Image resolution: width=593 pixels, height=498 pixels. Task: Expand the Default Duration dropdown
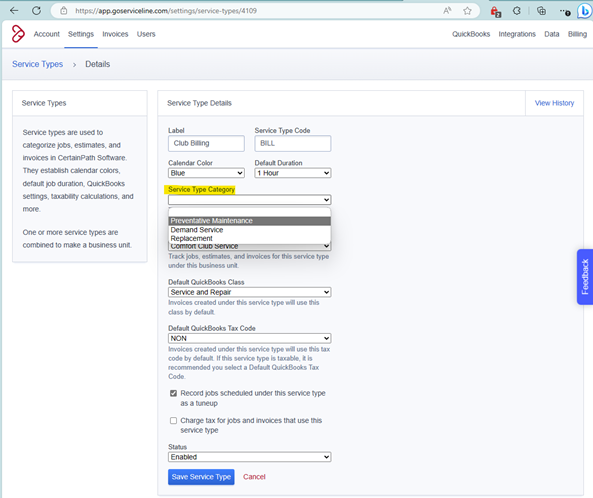(x=293, y=173)
